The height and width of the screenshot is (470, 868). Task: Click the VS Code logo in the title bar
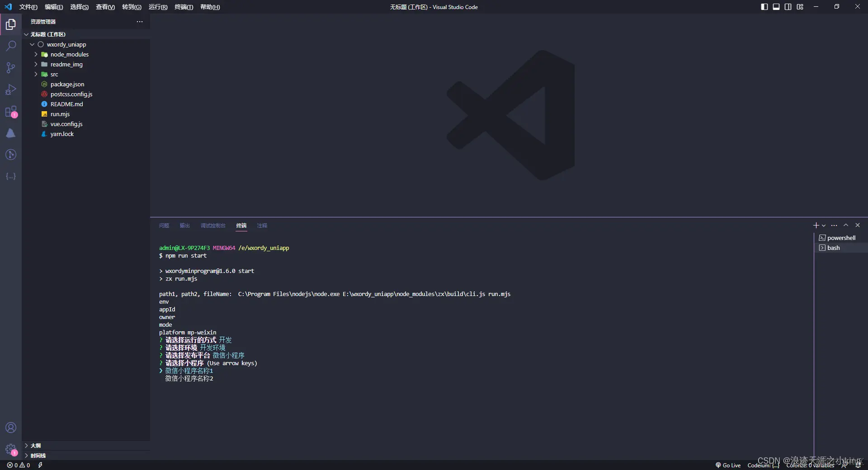pos(8,7)
